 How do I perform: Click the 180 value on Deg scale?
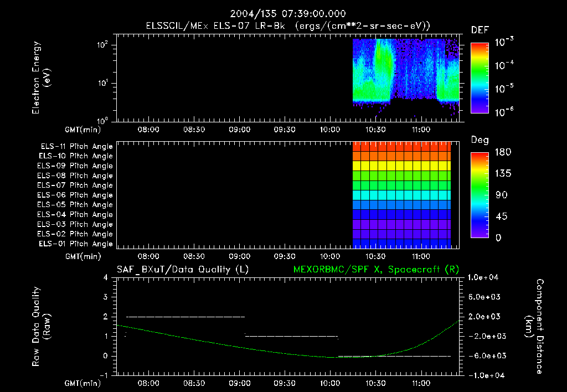point(503,152)
